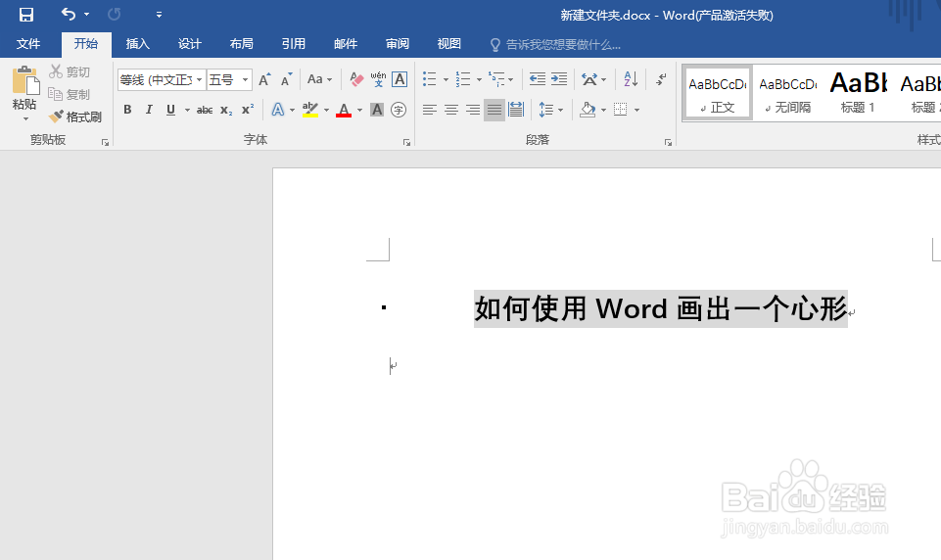Image resolution: width=941 pixels, height=560 pixels.
Task: Select the 正文 style thumbnail
Action: click(717, 93)
